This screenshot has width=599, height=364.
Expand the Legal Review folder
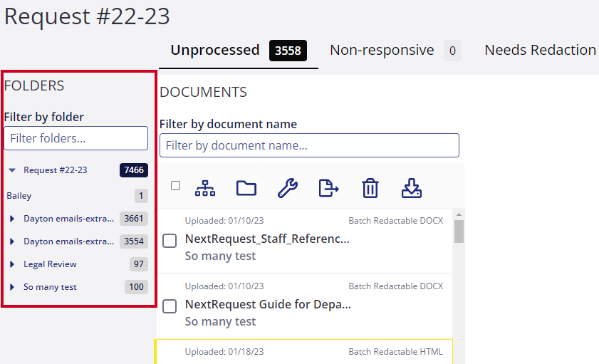pyautogui.click(x=12, y=264)
